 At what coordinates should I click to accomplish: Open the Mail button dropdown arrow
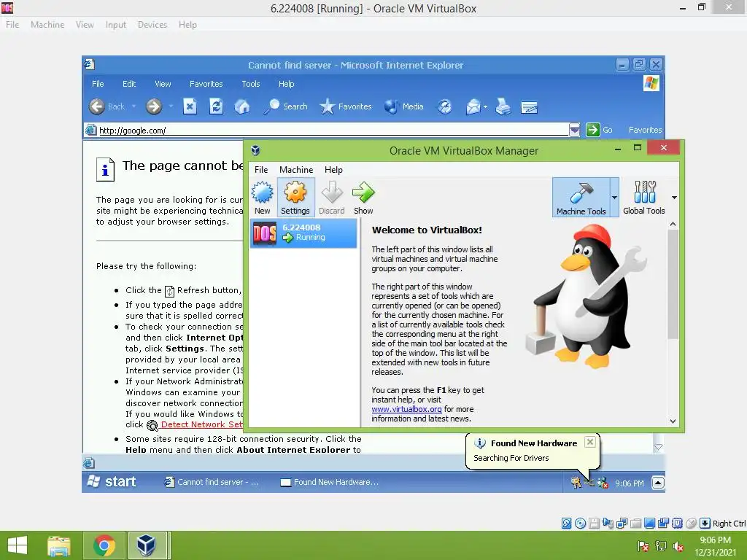pos(485,107)
